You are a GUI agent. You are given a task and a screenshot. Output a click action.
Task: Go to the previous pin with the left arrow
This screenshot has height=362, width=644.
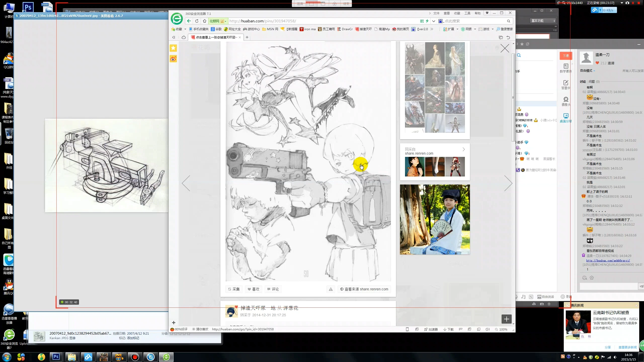186,183
